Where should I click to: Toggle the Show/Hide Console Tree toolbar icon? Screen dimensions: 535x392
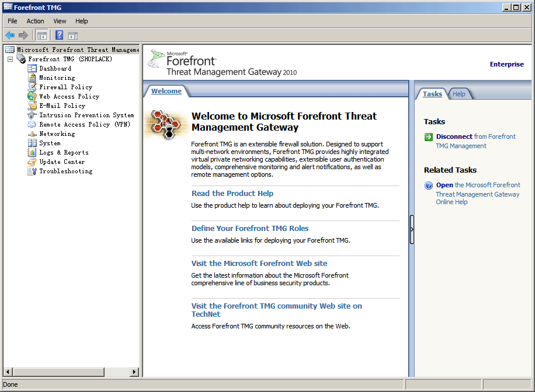point(42,36)
